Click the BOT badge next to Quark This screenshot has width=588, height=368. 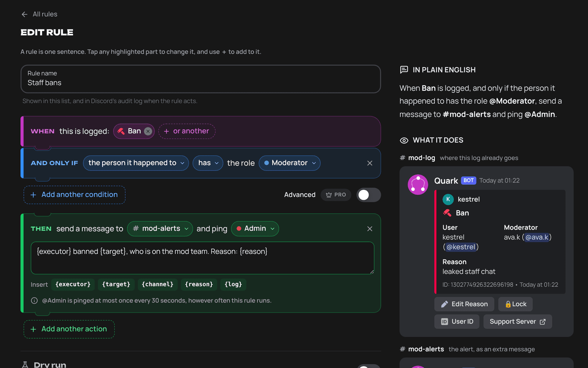pos(469,180)
